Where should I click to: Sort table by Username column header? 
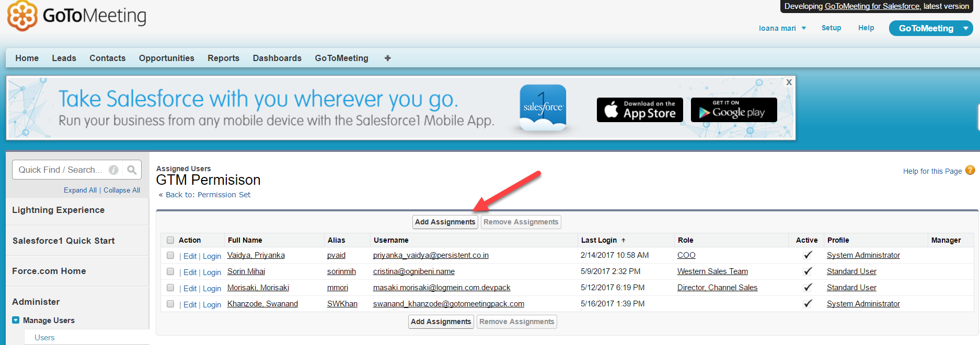click(x=391, y=240)
